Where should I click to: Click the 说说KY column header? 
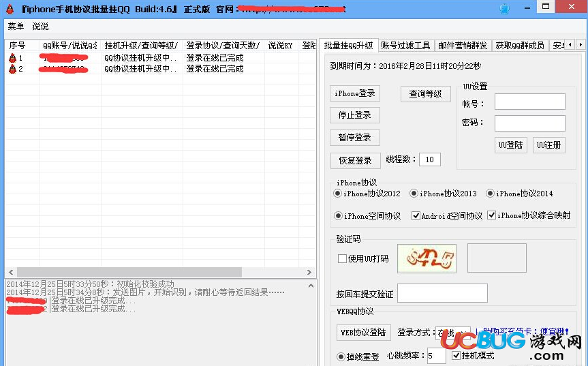click(x=281, y=46)
